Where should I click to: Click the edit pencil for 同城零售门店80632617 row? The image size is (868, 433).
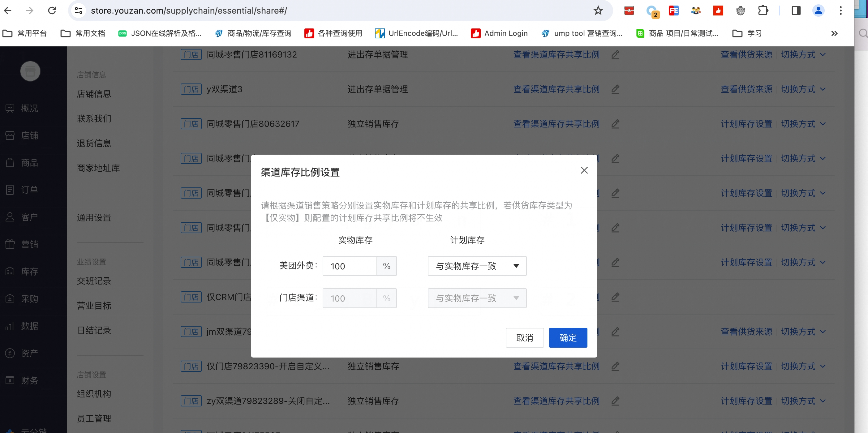(x=615, y=124)
